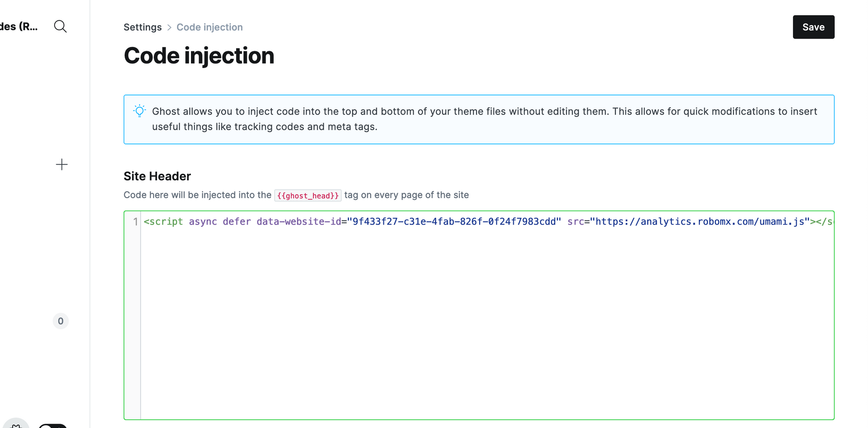
Task: Open the user avatar menu at the bottom of the sidebar
Action: pyautogui.click(x=16, y=424)
